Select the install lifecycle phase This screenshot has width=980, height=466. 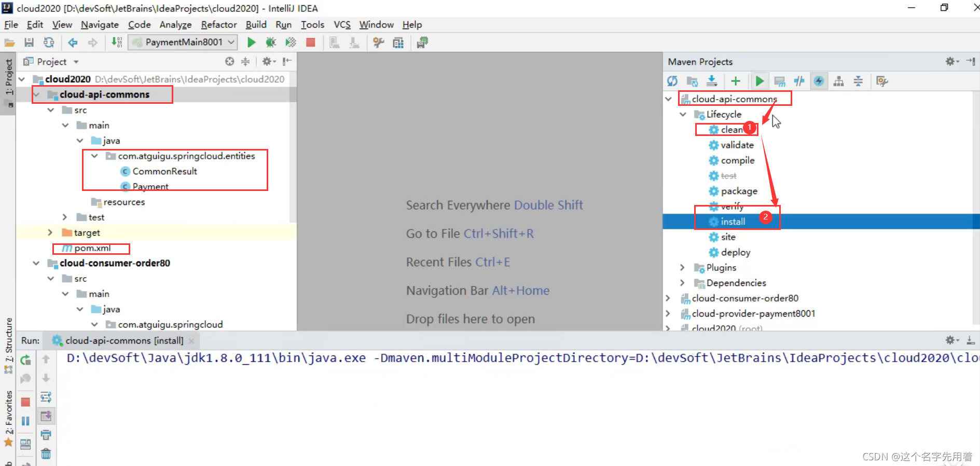point(733,222)
